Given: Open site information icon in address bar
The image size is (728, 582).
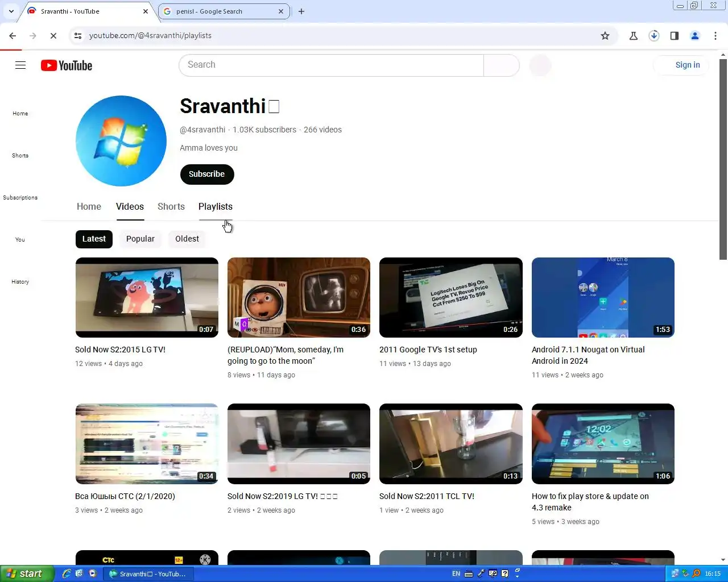Looking at the screenshot, I should pos(78,35).
